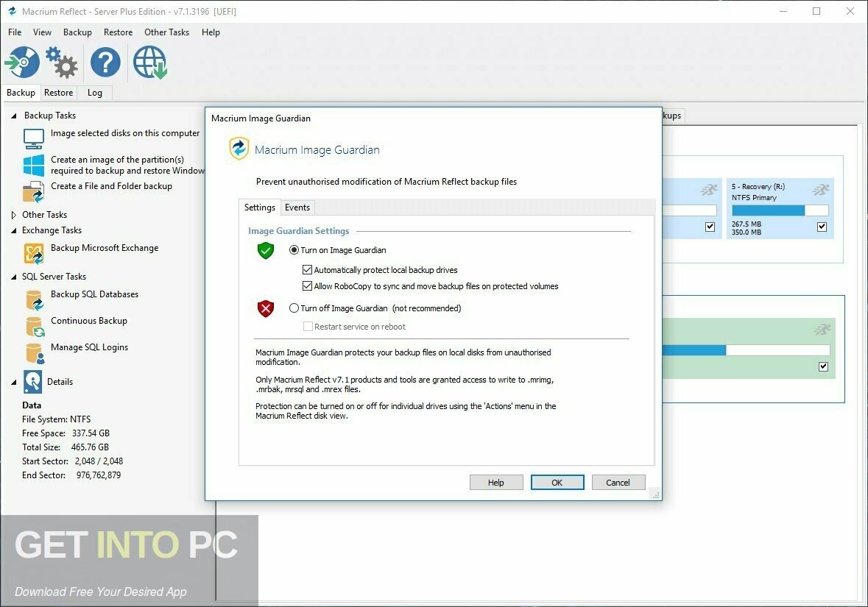Uncheck the checkbox left of Recovery partition
The image size is (868, 607).
click(x=710, y=227)
